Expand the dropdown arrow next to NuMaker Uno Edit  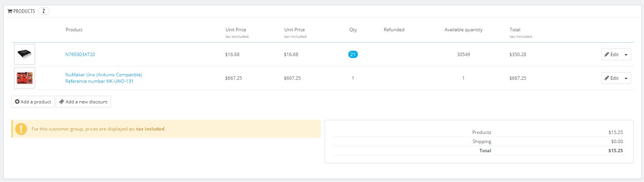click(x=626, y=78)
